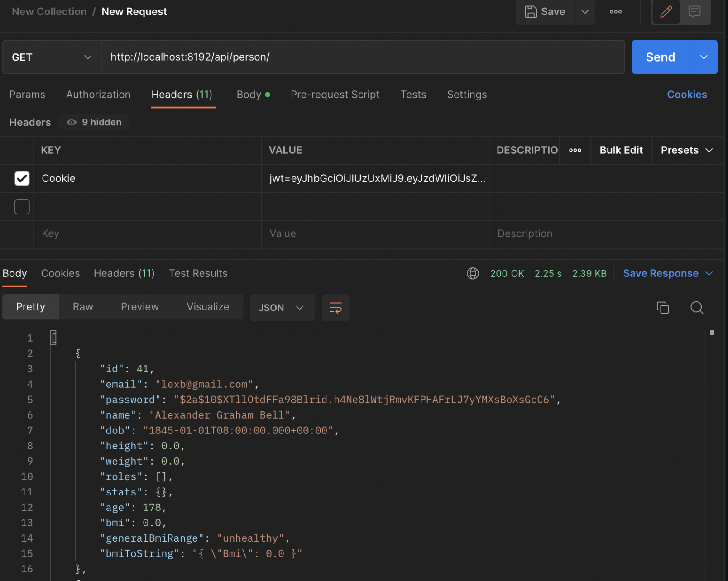Open the JSON format dropdown
The height and width of the screenshot is (581, 728).
[282, 308]
